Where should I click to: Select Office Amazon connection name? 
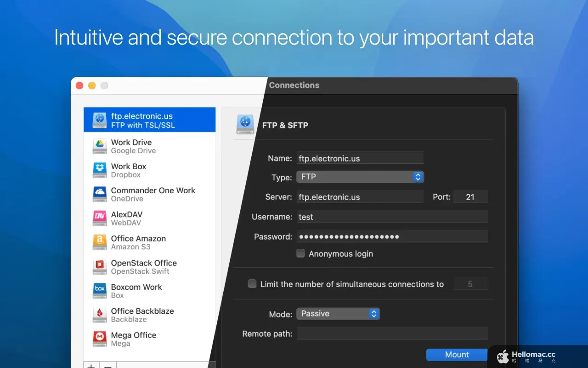coord(138,239)
